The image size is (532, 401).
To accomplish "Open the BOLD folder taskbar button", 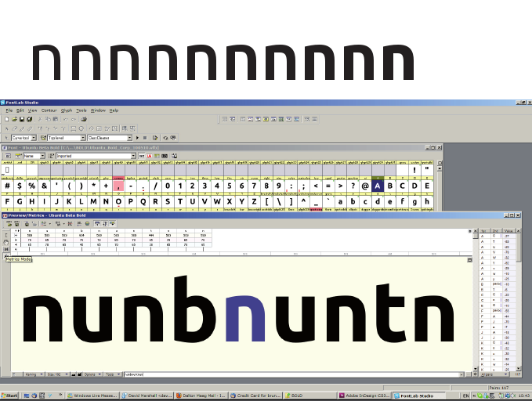I will [310, 396].
